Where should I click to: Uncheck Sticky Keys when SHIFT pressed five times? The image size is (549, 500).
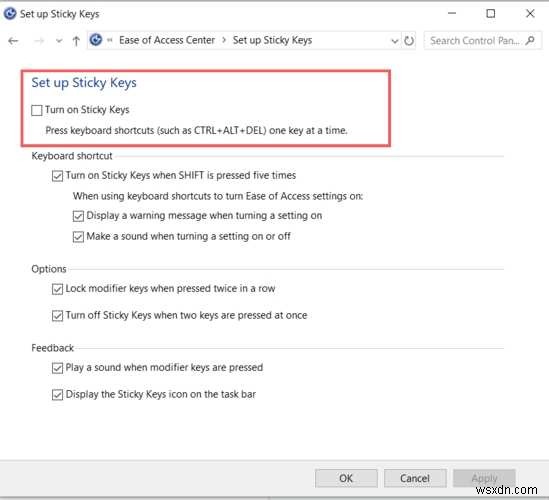click(57, 176)
